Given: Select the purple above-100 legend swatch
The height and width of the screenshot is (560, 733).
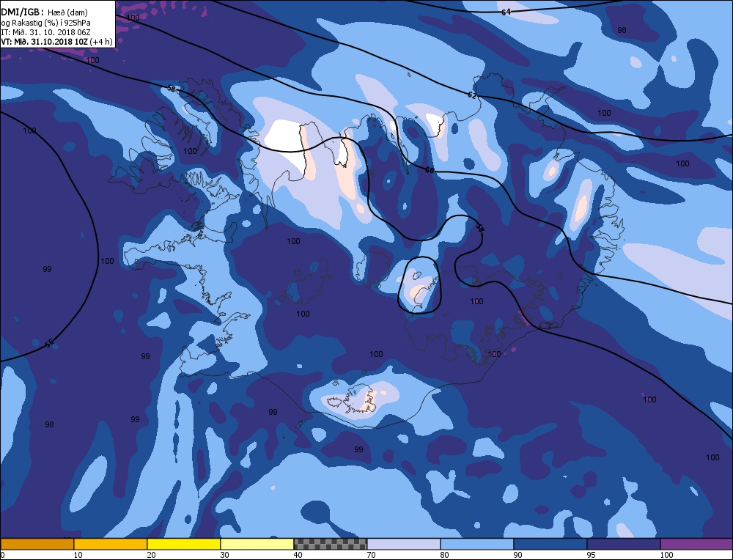Looking at the screenshot, I should pos(696,544).
